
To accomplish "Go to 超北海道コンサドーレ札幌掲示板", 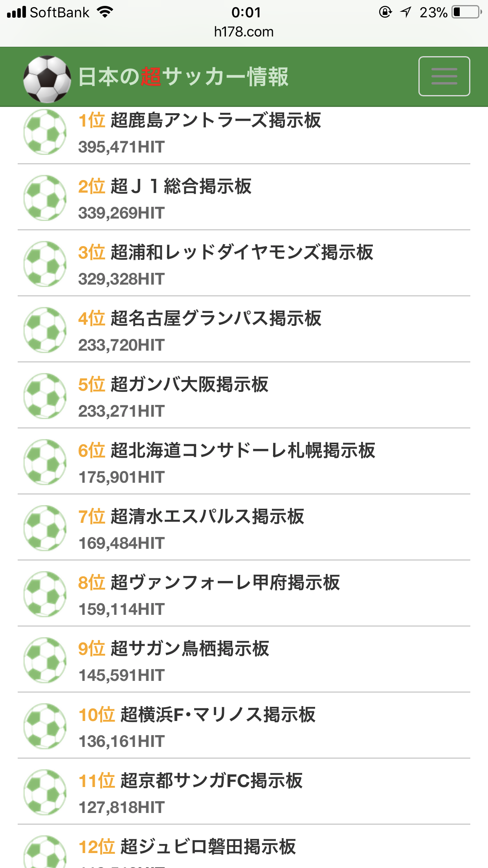I will tap(243, 451).
